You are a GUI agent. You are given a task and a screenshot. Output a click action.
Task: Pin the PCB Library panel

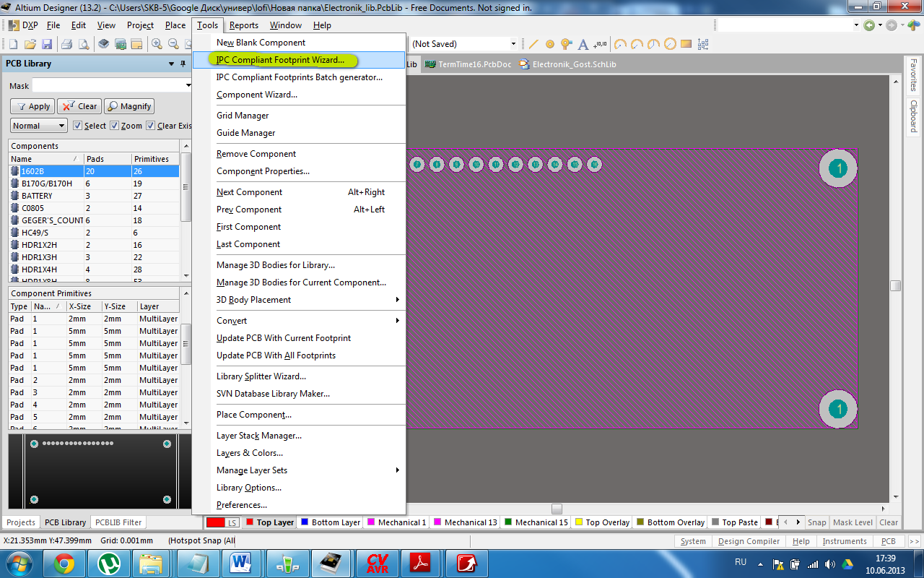click(183, 64)
